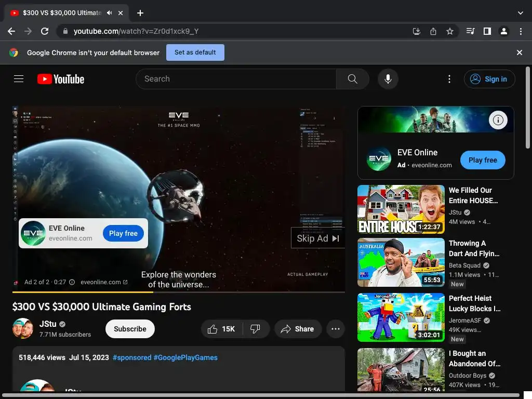Like the video with 15K likes
Image resolution: width=532 pixels, height=399 pixels.
pos(221,329)
